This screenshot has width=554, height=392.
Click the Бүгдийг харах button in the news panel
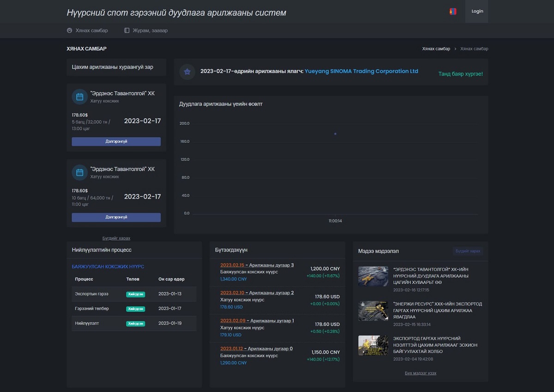(x=468, y=251)
